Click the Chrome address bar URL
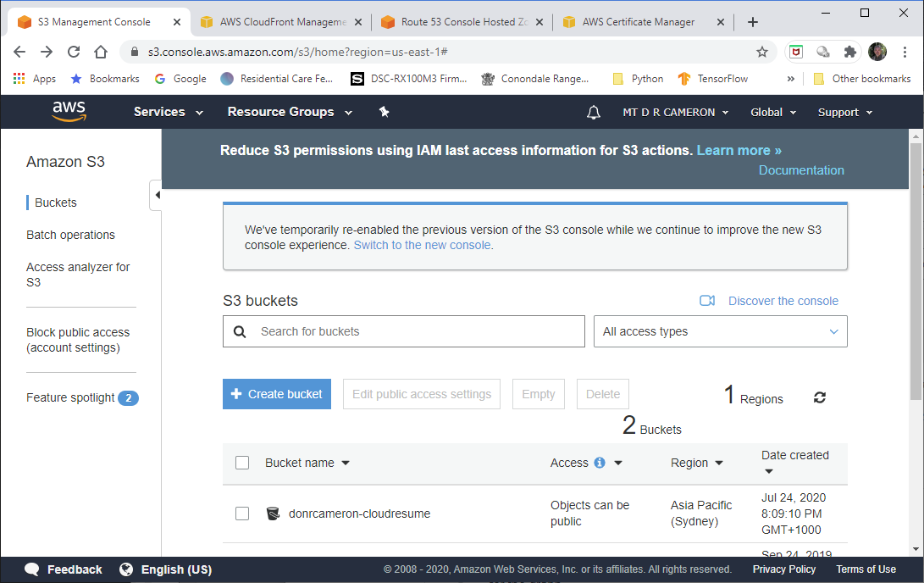The image size is (924, 583). click(297, 52)
